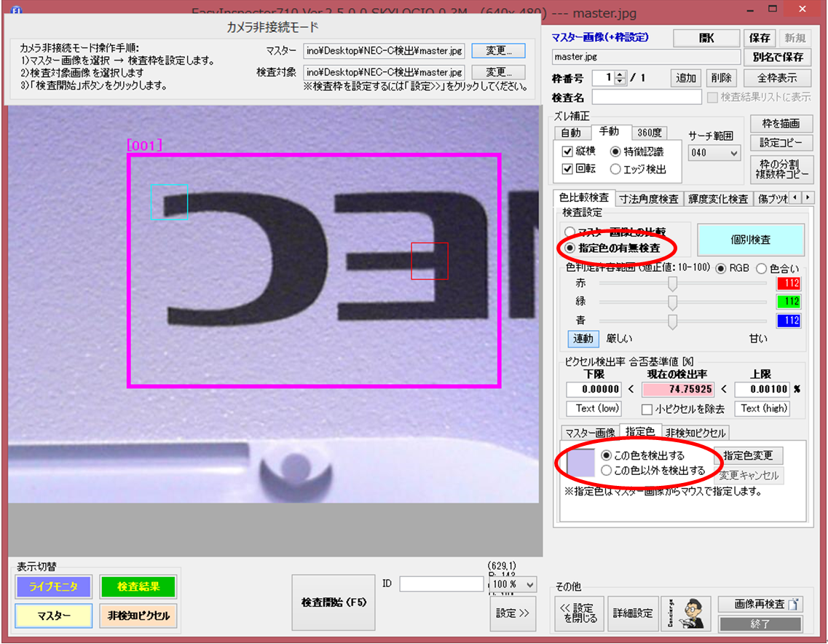Viewport: 828px width, 644px height.
Task: Select この色を検出する option
Action: (606, 455)
